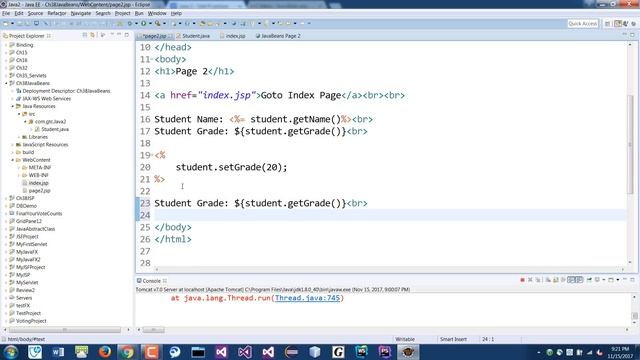Open the Run menu
Screen dimensions: 640x360
tap(139, 13)
